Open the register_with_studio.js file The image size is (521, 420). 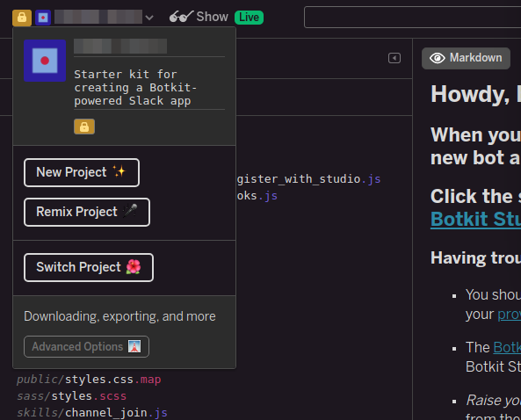(308, 179)
